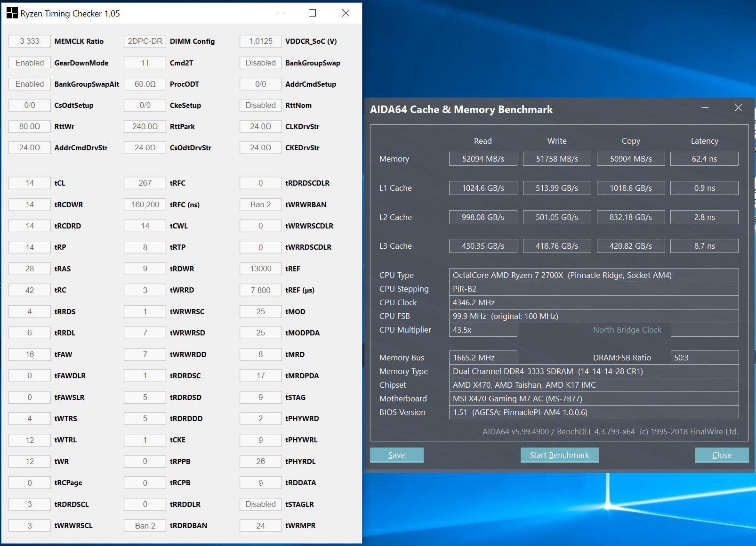Click the empty North Bridge Clock field
Screen dimensions: 756x546
[x=705, y=330]
